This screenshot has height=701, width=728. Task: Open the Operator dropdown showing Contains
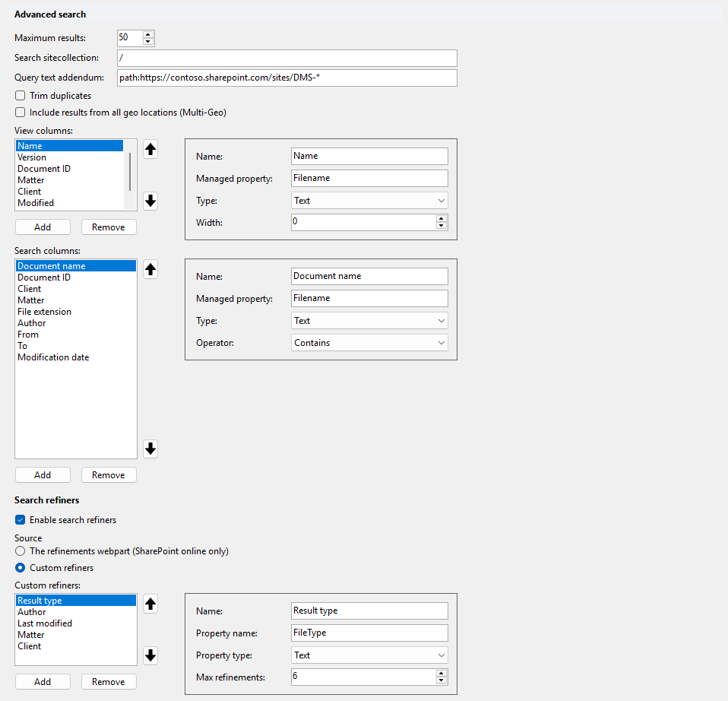pyautogui.click(x=369, y=343)
